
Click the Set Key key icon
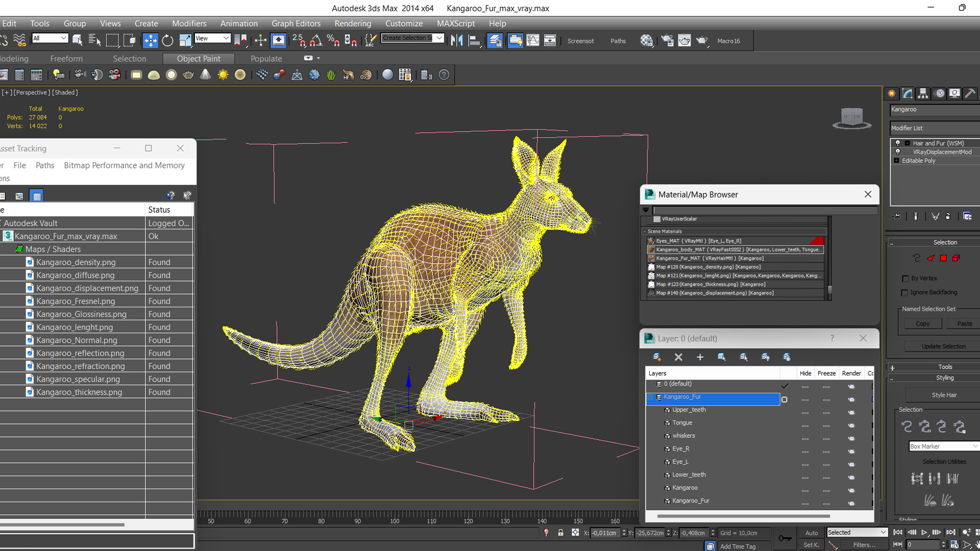(785, 538)
